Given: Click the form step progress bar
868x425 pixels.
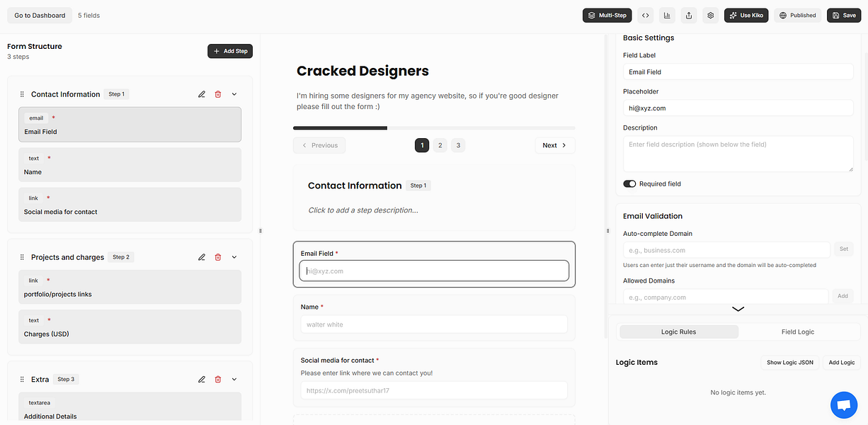Looking at the screenshot, I should [x=434, y=128].
